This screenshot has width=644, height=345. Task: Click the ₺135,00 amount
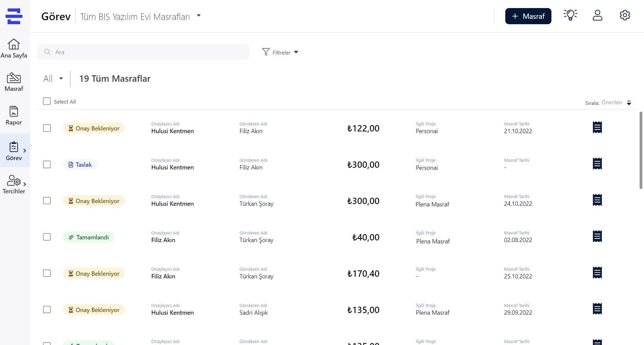pyautogui.click(x=363, y=310)
